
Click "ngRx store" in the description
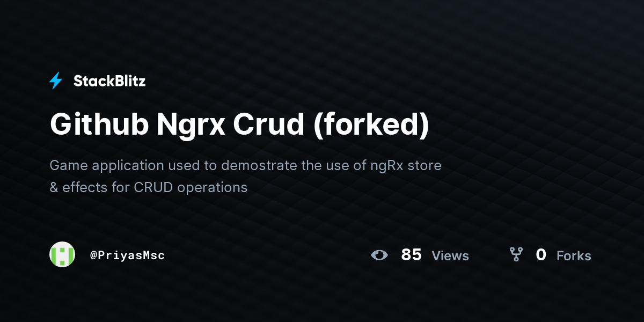coord(406,165)
